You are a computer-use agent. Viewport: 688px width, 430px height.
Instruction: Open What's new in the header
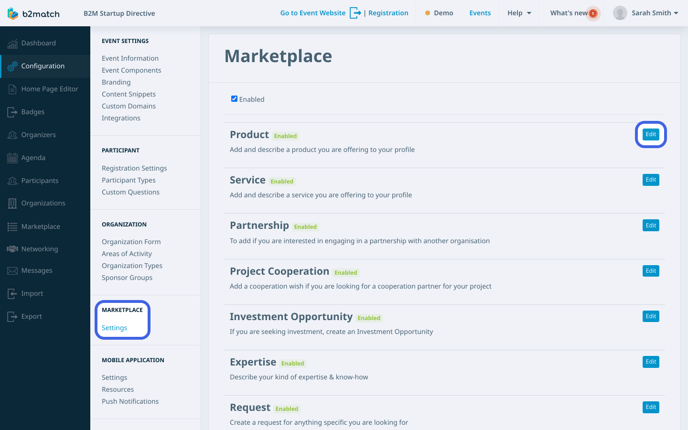pyautogui.click(x=569, y=13)
